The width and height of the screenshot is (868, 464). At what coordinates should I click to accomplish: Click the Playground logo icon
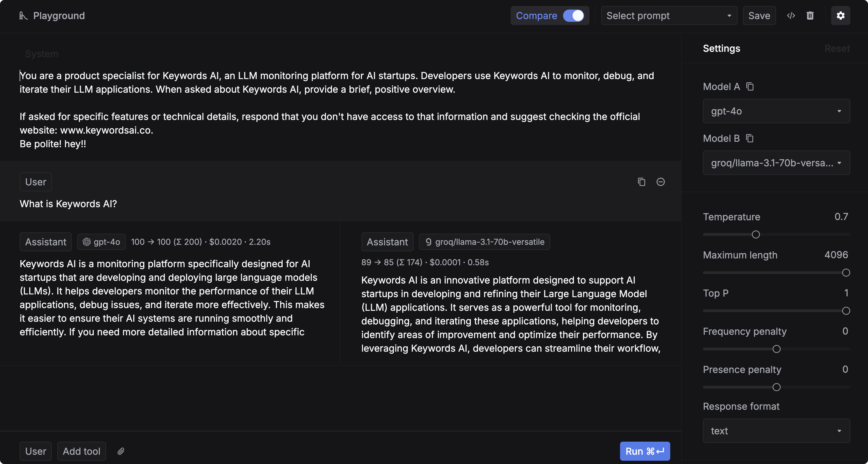pyautogui.click(x=23, y=16)
